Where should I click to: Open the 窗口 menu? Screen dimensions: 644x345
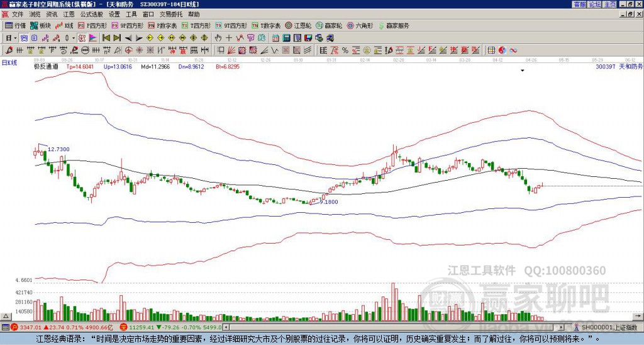[x=148, y=14]
